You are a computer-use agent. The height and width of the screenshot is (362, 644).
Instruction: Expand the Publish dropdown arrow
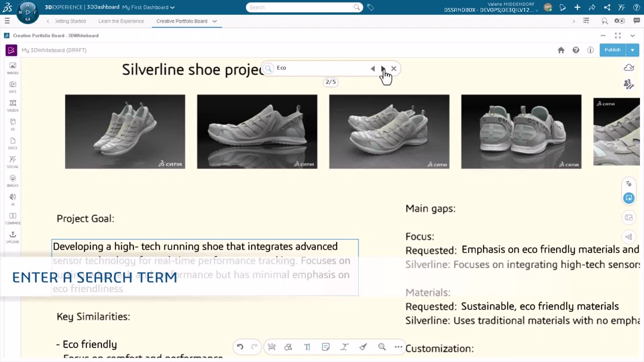pos(633,50)
